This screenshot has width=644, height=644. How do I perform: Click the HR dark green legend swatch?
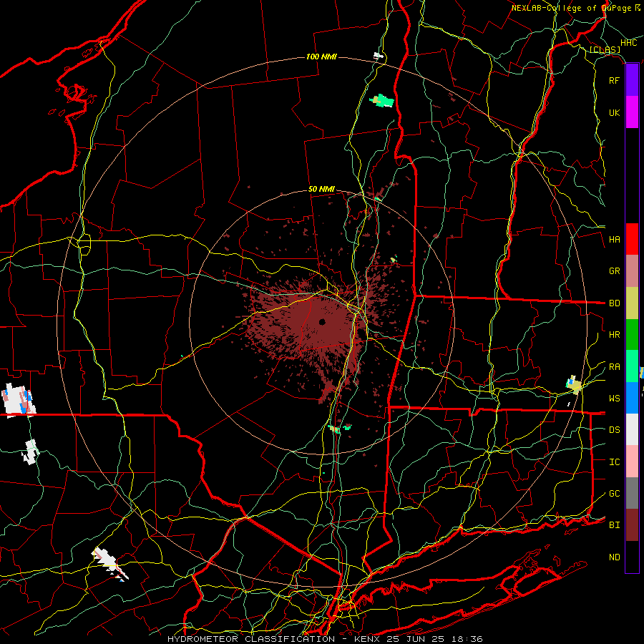(632, 335)
